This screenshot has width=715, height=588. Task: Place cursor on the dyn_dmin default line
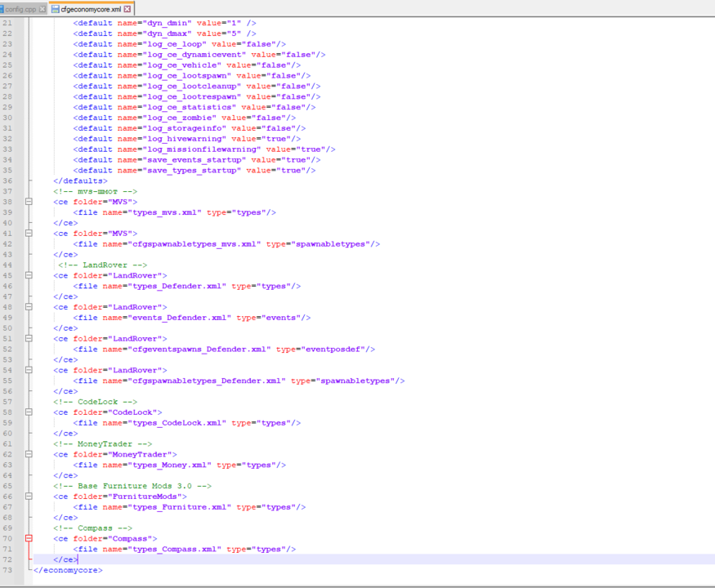pyautogui.click(x=164, y=23)
